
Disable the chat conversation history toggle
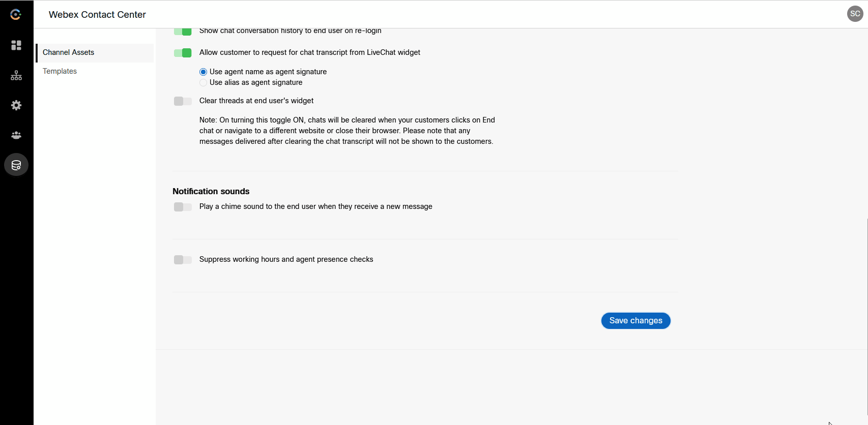(x=183, y=32)
